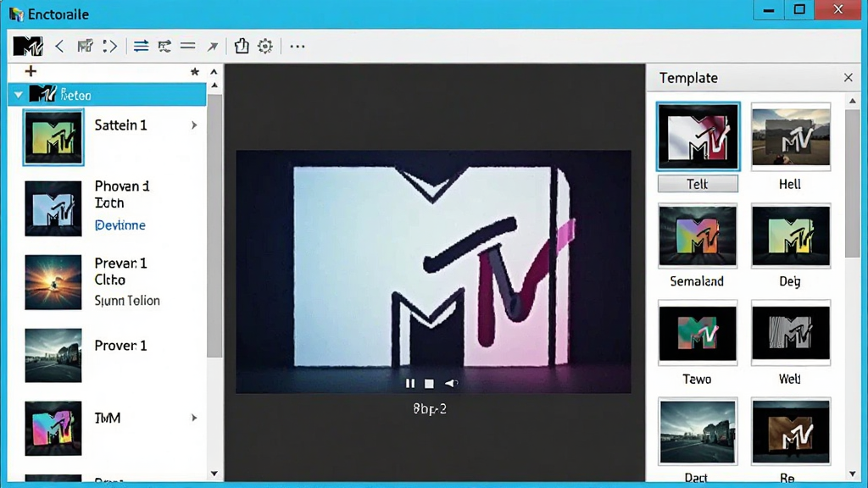Click the main MTV preview image
Viewport: 868px width, 488px height.
click(x=433, y=272)
